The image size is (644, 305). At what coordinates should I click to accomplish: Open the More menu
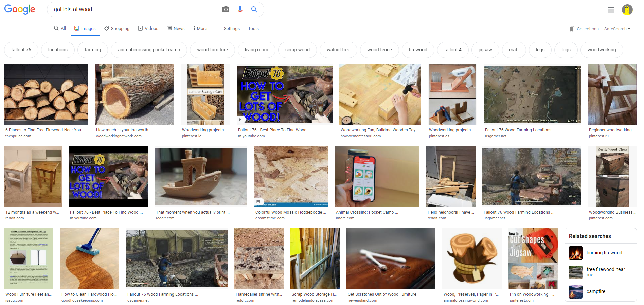click(x=200, y=29)
